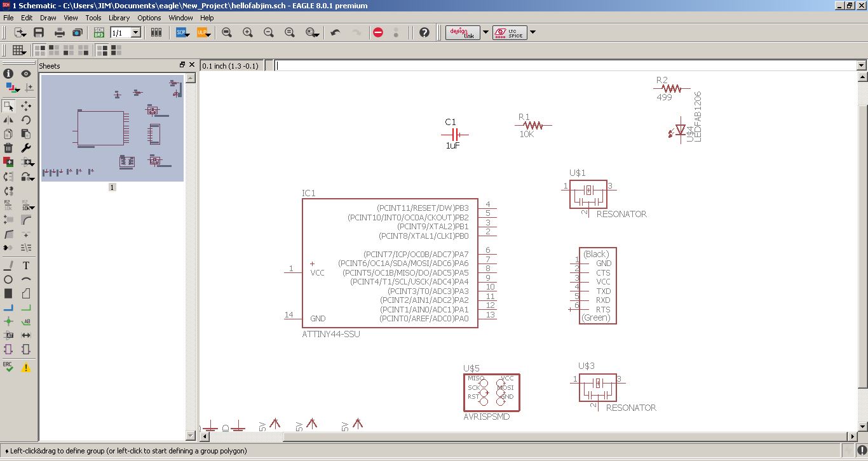Open the layer Display settings tool
The width and height of the screenshot is (868, 461).
coord(12,88)
